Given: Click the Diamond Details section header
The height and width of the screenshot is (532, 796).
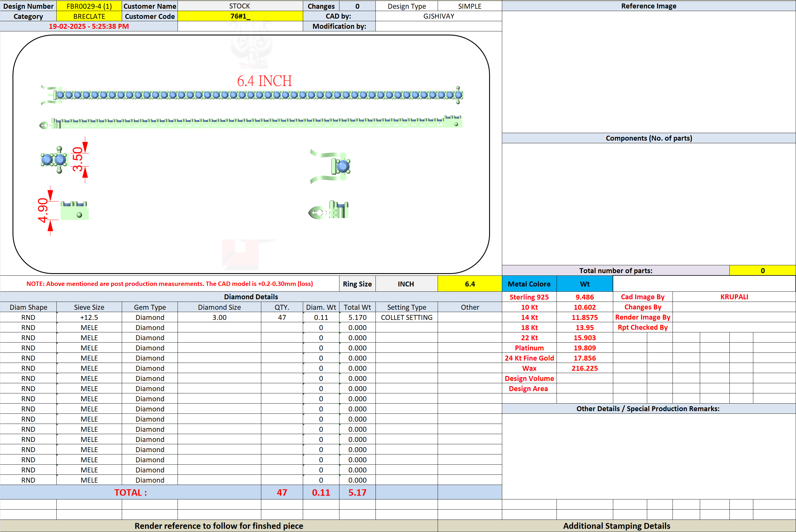Looking at the screenshot, I should 251,297.
